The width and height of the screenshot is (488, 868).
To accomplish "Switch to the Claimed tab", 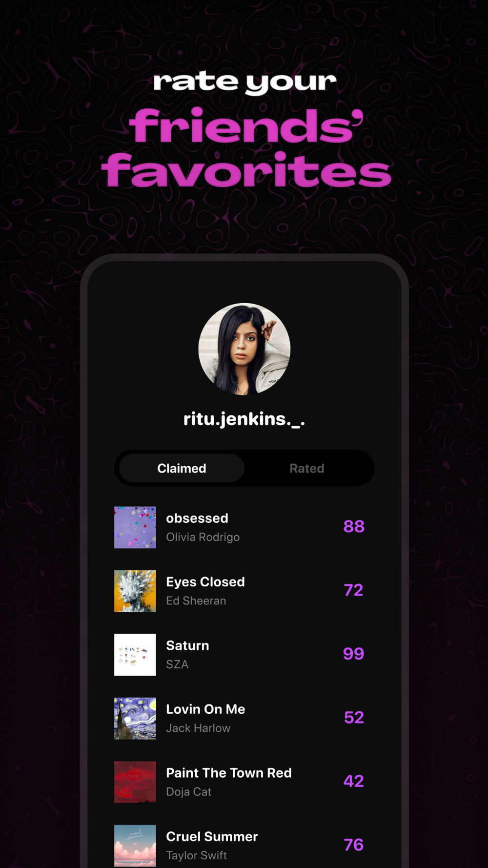I will (182, 468).
